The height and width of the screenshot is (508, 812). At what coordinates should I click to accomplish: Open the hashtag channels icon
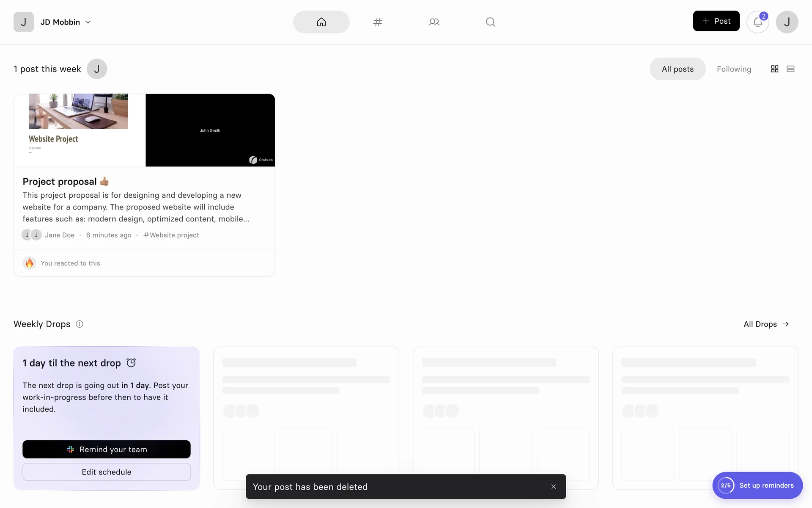(378, 22)
